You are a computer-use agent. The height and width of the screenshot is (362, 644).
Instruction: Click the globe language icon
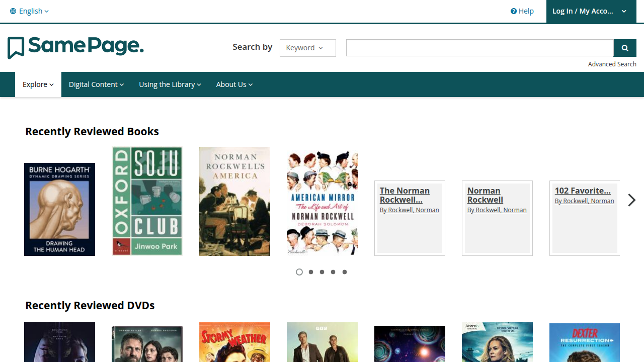tap(13, 11)
